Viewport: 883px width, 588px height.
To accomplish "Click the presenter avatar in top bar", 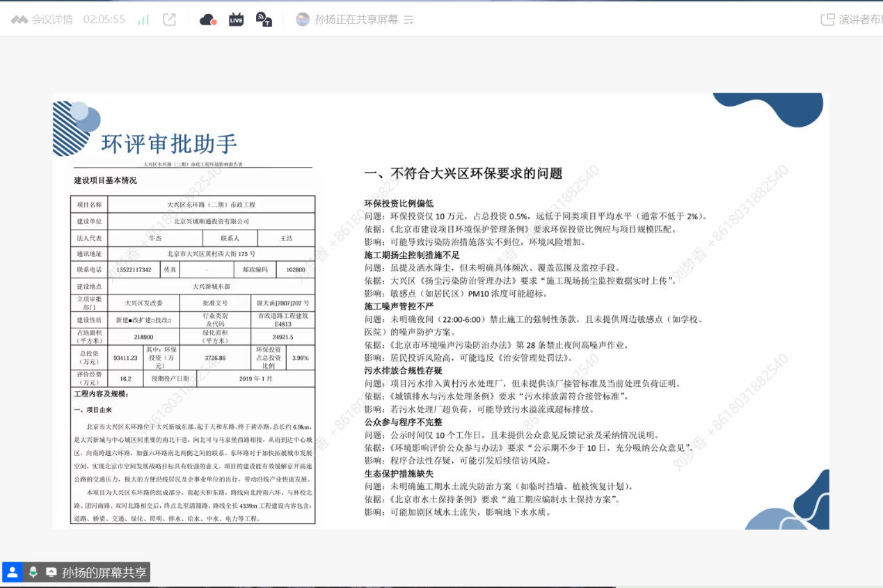I will coord(303,19).
